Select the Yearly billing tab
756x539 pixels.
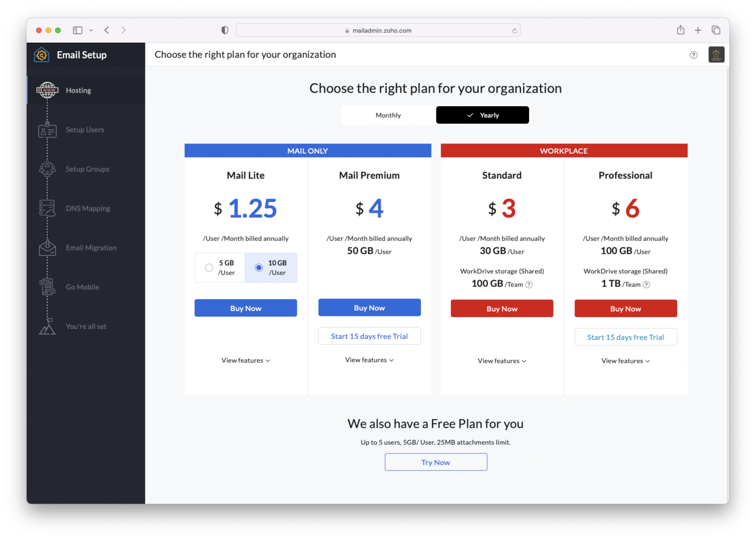click(482, 115)
